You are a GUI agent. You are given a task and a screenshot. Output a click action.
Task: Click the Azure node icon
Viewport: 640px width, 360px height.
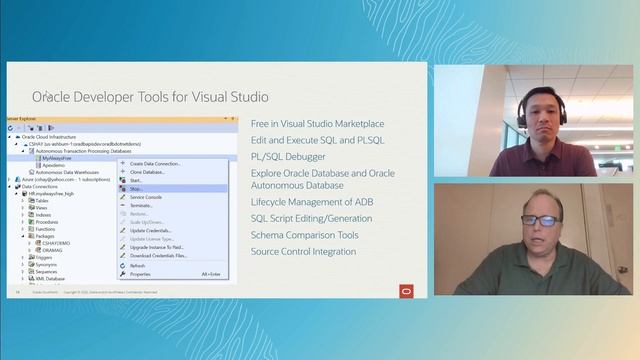tap(18, 179)
